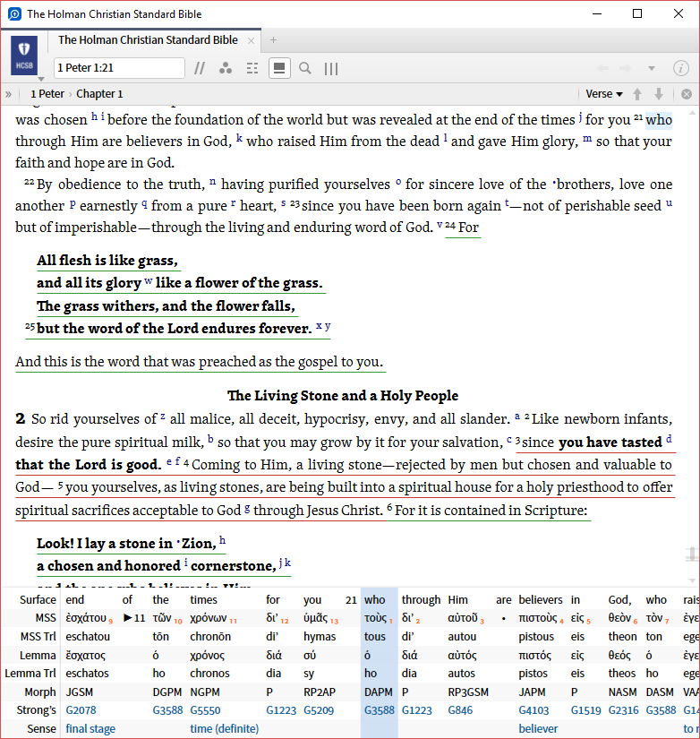The width and height of the screenshot is (700, 739).
Task: Open Strong's number G5209 link
Action: pos(319,710)
